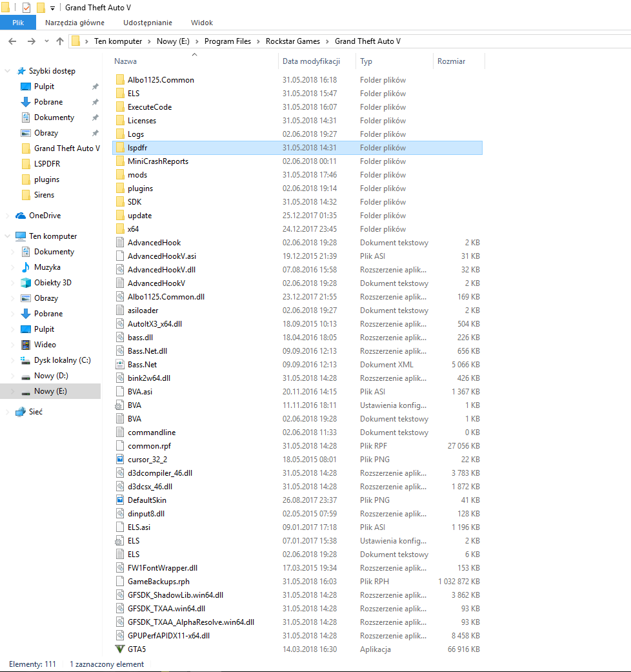Click the Sieć network icon
The height and width of the screenshot is (672, 631).
pyautogui.click(x=21, y=411)
